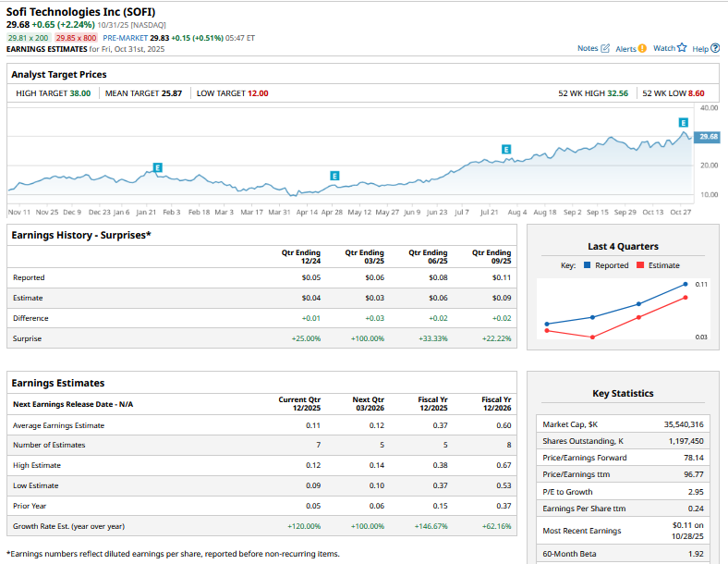Select the earnings E marker near Oct 27
The height and width of the screenshot is (564, 728).
(x=684, y=122)
